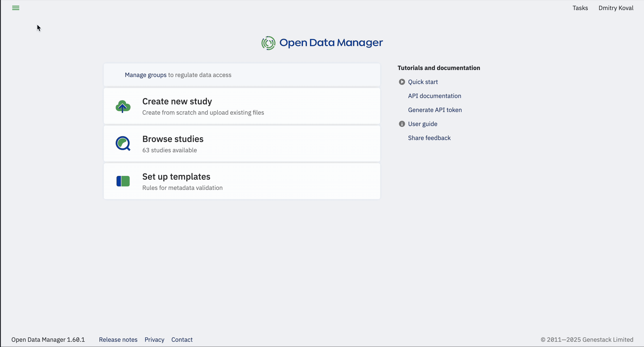Click 'Create from scratch and upload existing files'

coord(203,113)
